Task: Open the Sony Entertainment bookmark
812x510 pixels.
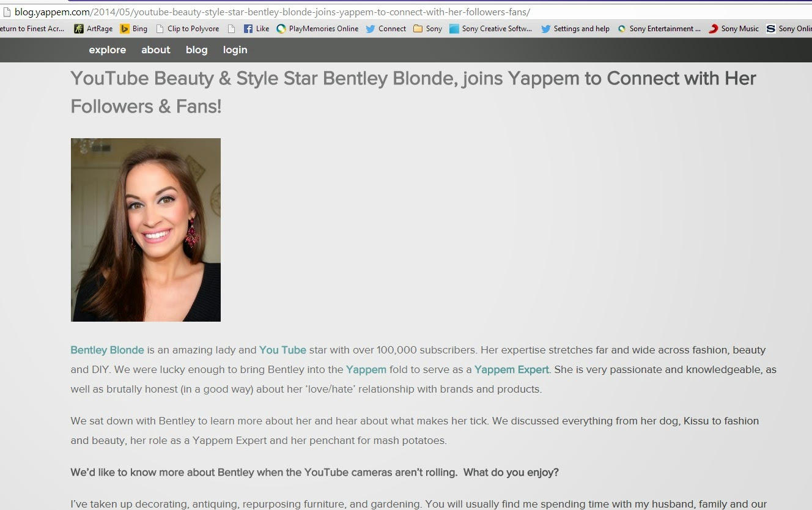Action: tap(659, 29)
